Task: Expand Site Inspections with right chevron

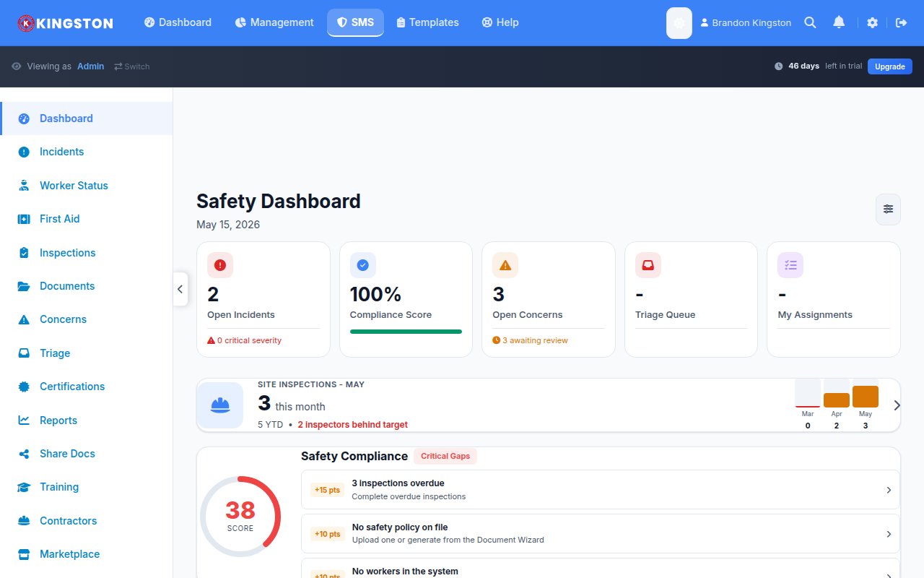Action: point(897,405)
